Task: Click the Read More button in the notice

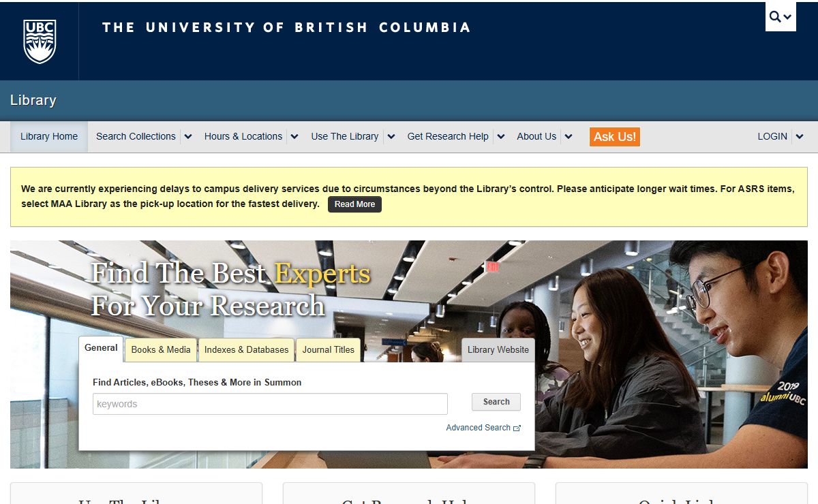Action: point(354,204)
